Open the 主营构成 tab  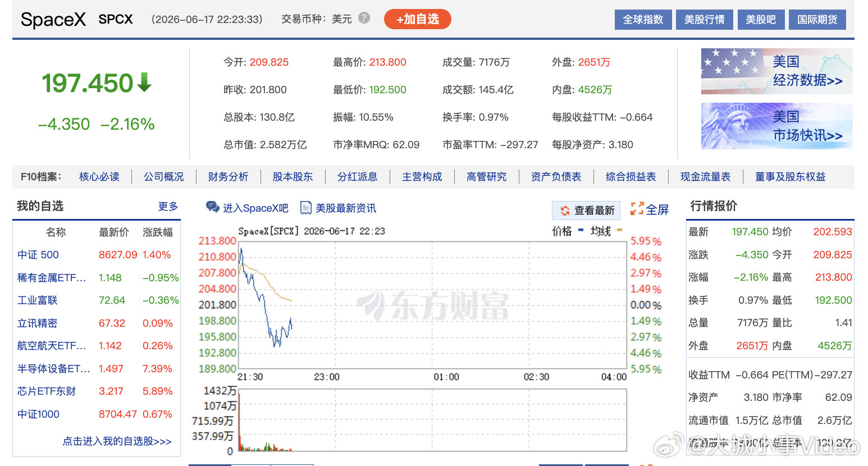point(422,177)
